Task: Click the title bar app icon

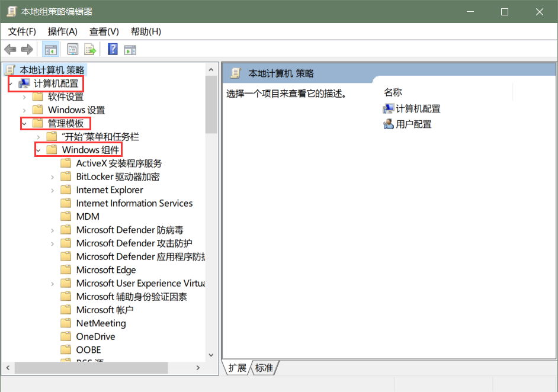Action: click(x=11, y=11)
